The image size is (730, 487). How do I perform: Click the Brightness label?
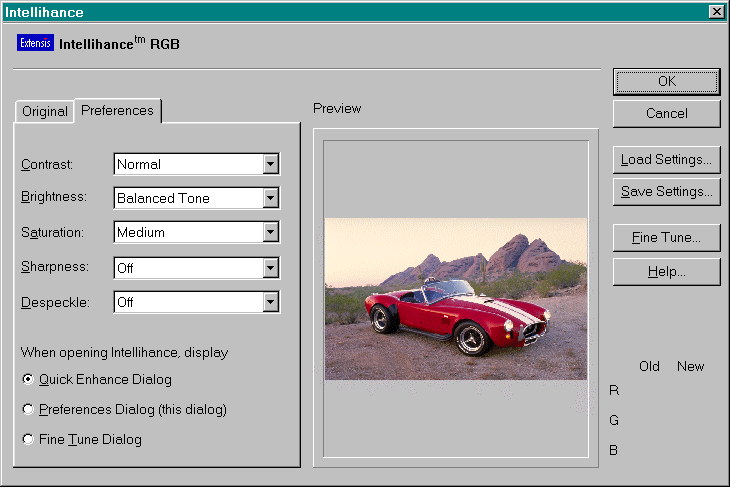click(54, 197)
